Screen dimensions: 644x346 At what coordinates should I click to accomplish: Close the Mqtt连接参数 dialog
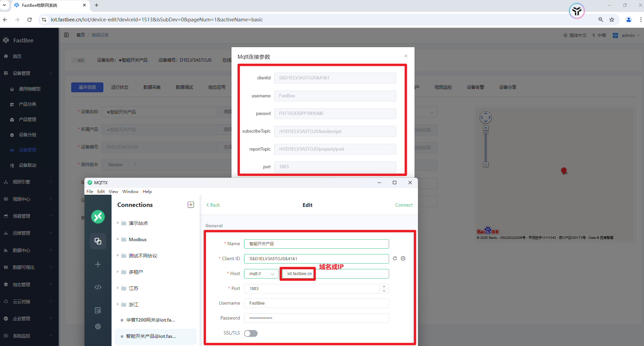coord(406,56)
